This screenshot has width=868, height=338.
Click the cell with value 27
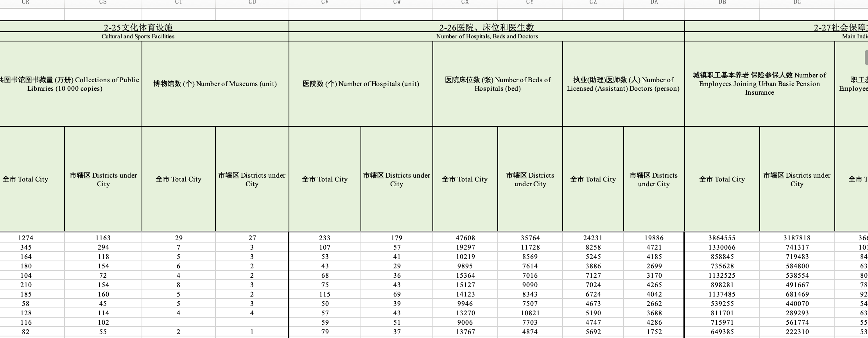tap(252, 238)
